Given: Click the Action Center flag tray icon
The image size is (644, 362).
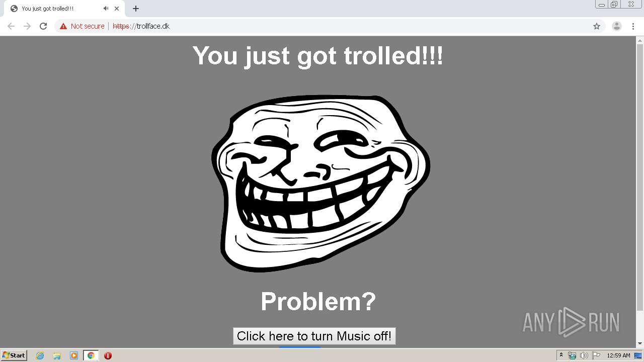Looking at the screenshot, I should click(596, 355).
